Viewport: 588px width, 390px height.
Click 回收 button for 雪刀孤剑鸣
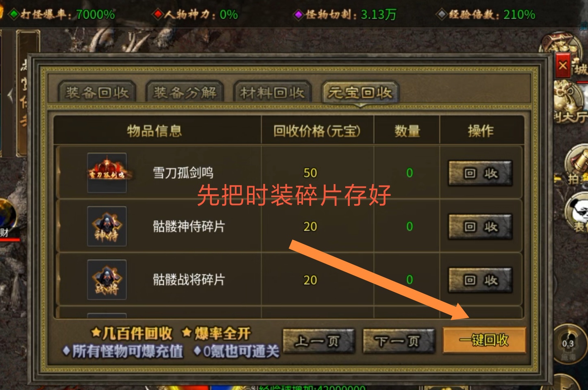pos(480,173)
